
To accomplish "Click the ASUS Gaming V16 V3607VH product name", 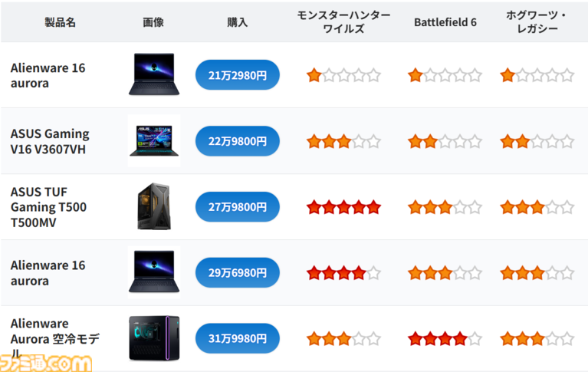I will 50,141.
